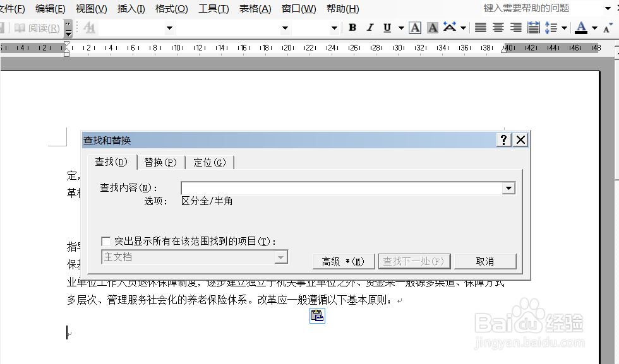
Task: Click the character scaling icon
Action: (x=450, y=28)
